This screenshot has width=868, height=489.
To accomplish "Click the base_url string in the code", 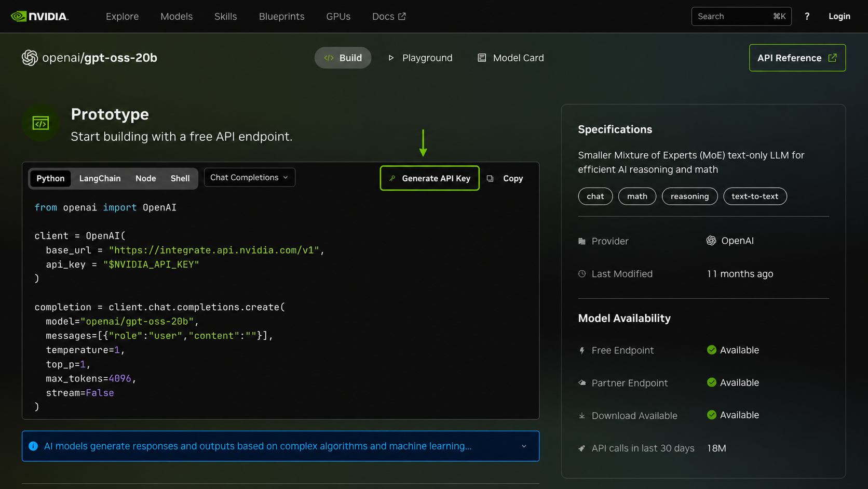I will (x=214, y=250).
